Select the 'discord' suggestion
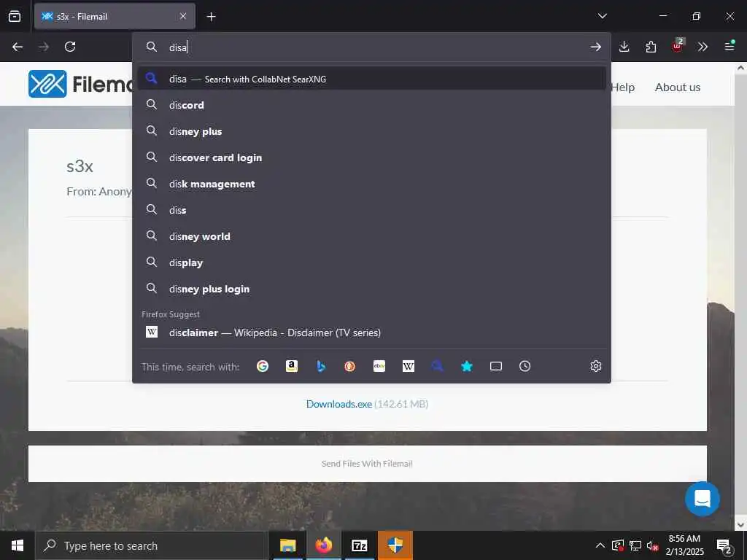This screenshot has width=747, height=560. coord(371,105)
